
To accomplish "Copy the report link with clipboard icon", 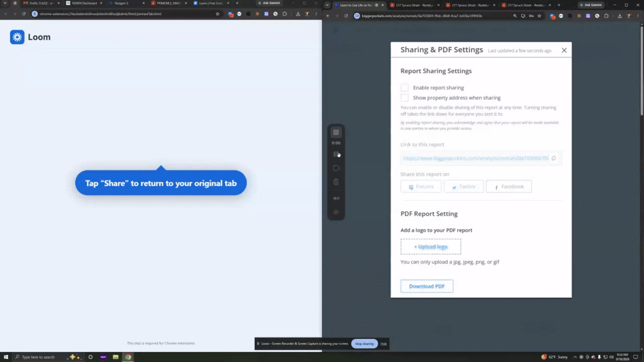I will point(553,158).
